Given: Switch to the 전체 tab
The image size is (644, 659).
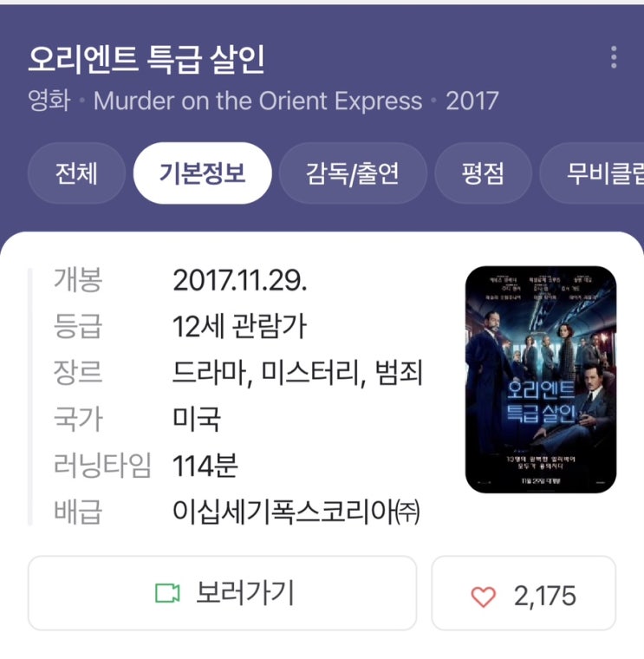Looking at the screenshot, I should (76, 173).
